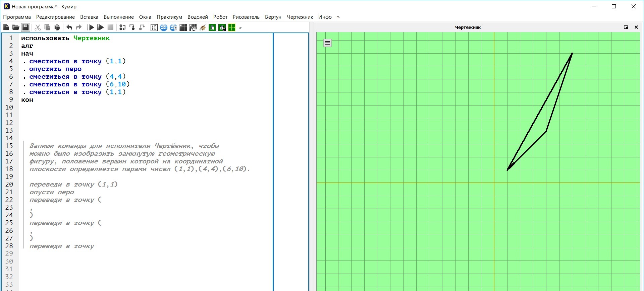Click comment line 'опусти перо'
Image resolution: width=644 pixels, height=291 pixels.
52,192
